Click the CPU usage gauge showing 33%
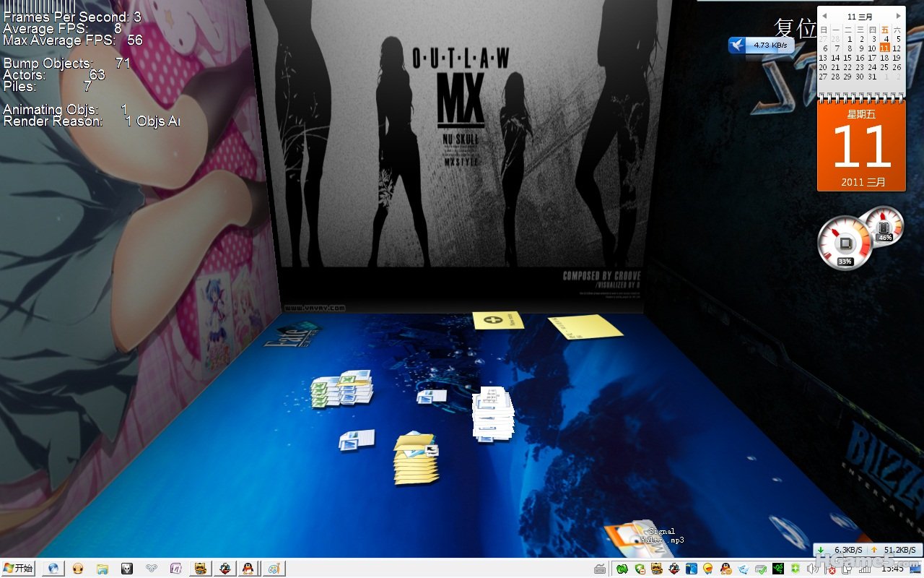This screenshot has width=924, height=578. [x=844, y=244]
